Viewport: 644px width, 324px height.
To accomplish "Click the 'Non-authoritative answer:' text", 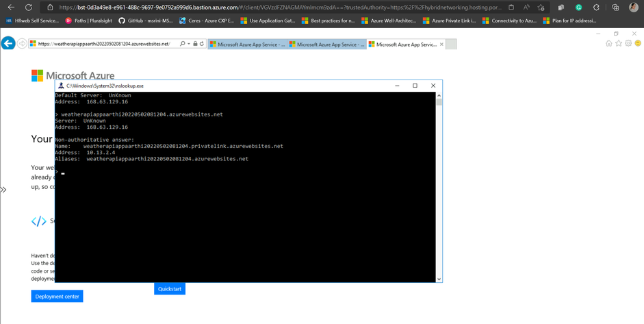I will point(94,140).
